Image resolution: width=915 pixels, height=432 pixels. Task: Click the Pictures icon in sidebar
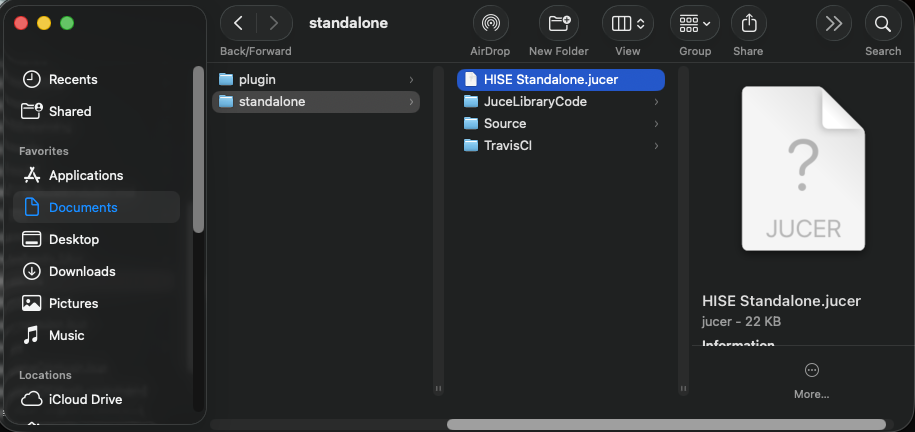point(31,304)
